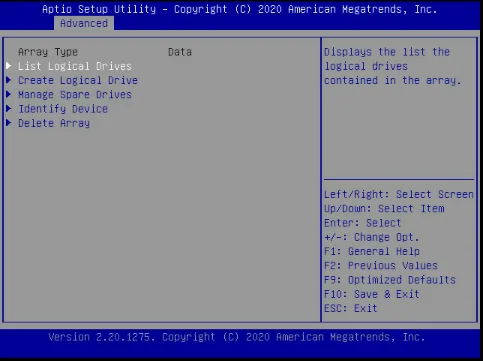Click F9: Optimized Defaults hint
This screenshot has height=361, width=483.
(x=390, y=280)
